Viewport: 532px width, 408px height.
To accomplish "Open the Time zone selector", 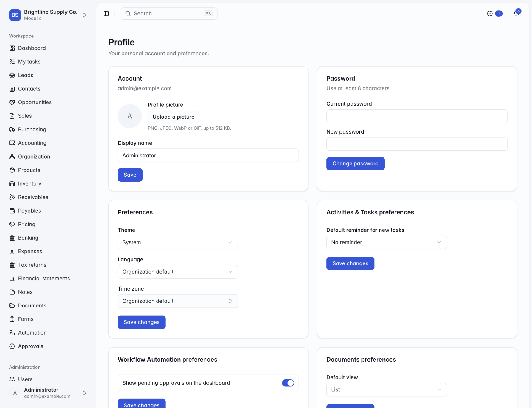I will point(178,301).
